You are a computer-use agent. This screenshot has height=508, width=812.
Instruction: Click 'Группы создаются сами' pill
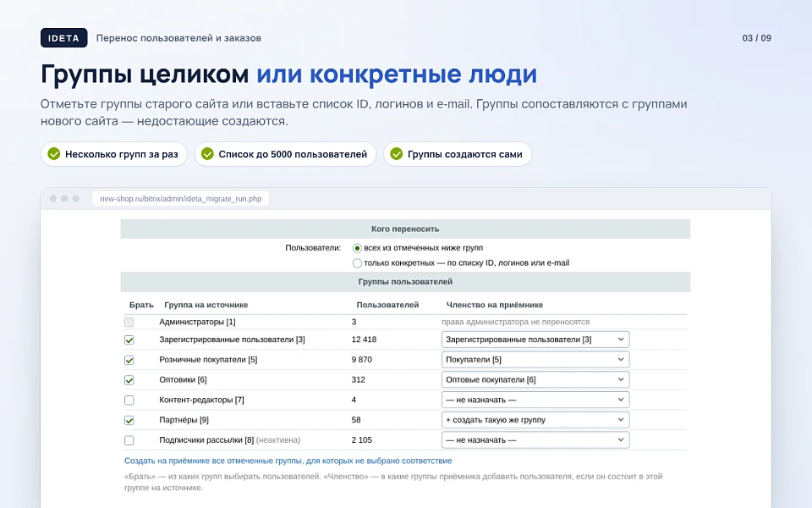(x=458, y=154)
